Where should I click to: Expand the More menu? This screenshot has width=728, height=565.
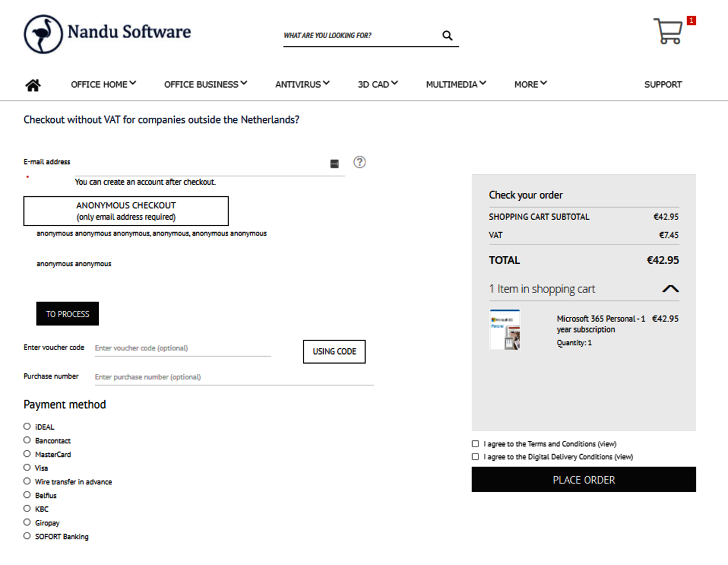click(530, 84)
